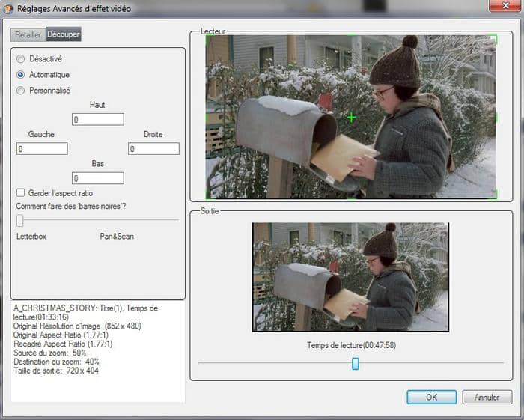This screenshot has width=524, height=420.
Task: Click the Droite crop value field
Action: 153,149
